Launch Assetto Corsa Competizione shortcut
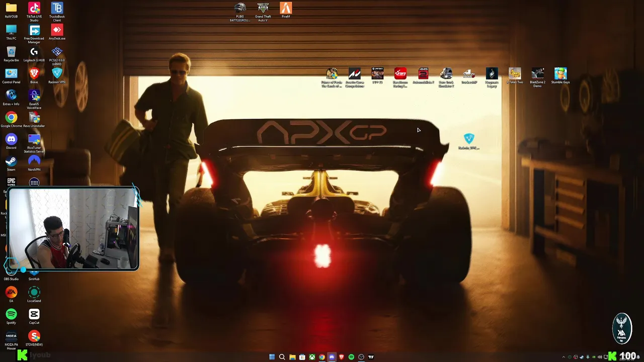Image resolution: width=644 pixels, height=362 pixels. [355, 77]
